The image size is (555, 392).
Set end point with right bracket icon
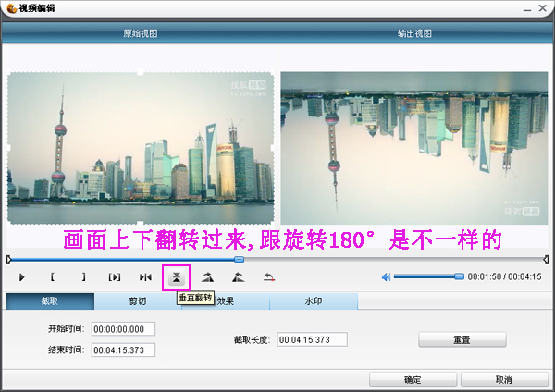[83, 276]
